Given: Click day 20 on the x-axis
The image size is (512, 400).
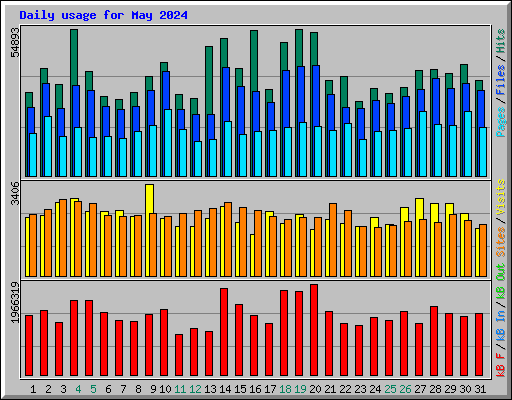Looking at the screenshot, I should [x=315, y=389].
